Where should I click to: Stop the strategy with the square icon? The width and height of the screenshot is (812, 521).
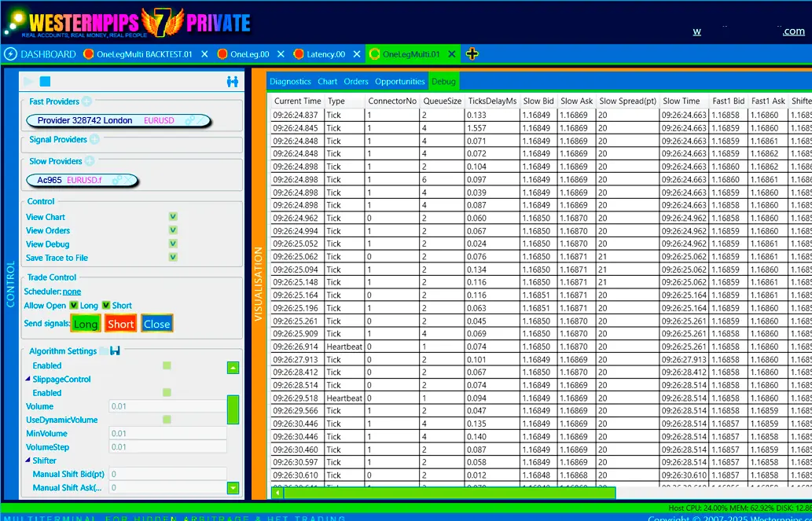coord(45,81)
